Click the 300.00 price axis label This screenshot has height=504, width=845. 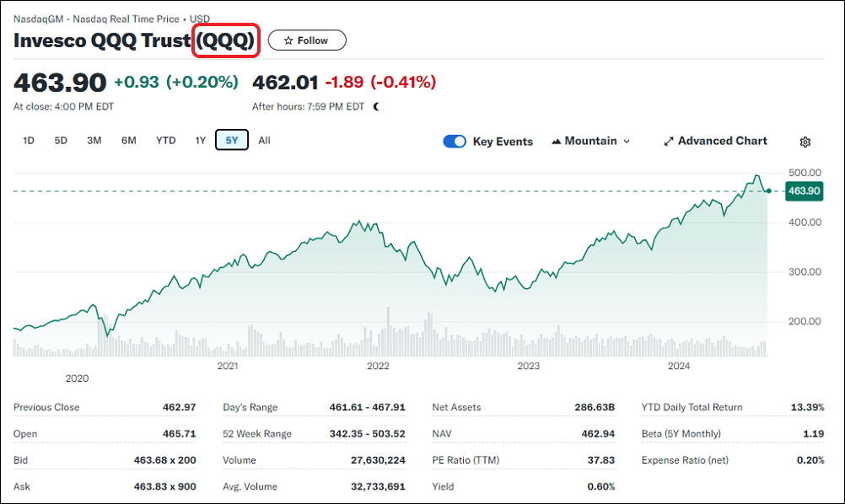(x=805, y=272)
